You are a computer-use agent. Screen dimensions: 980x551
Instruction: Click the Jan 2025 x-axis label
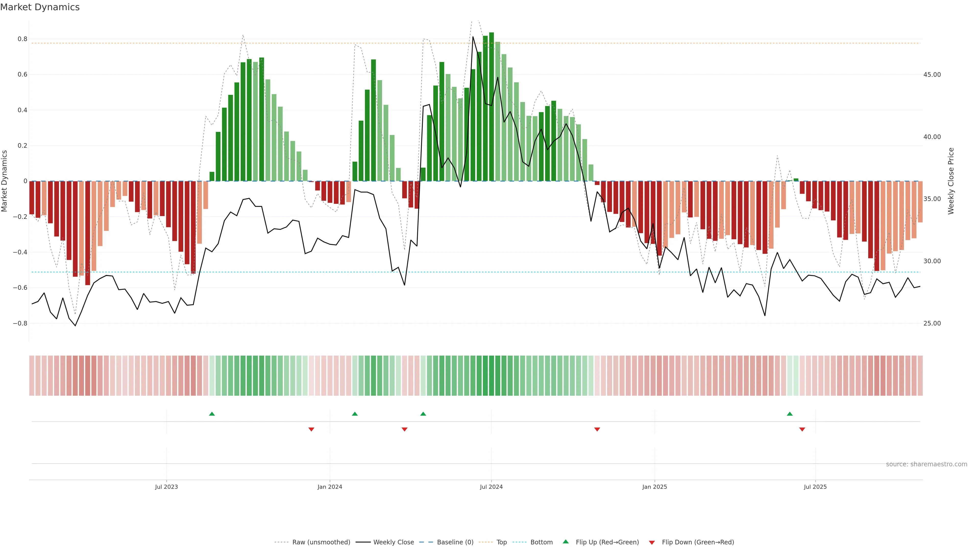[x=654, y=487]
